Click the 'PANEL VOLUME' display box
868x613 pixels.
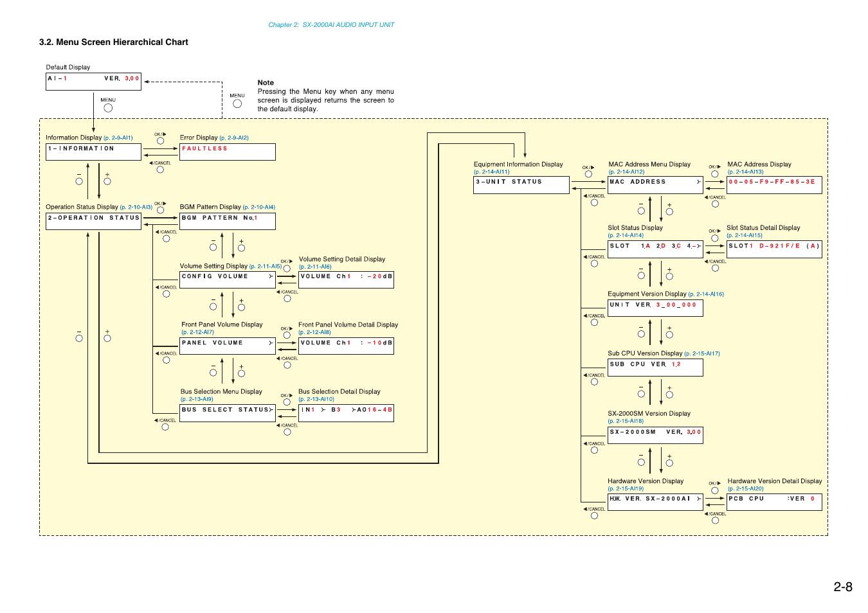[x=228, y=346]
